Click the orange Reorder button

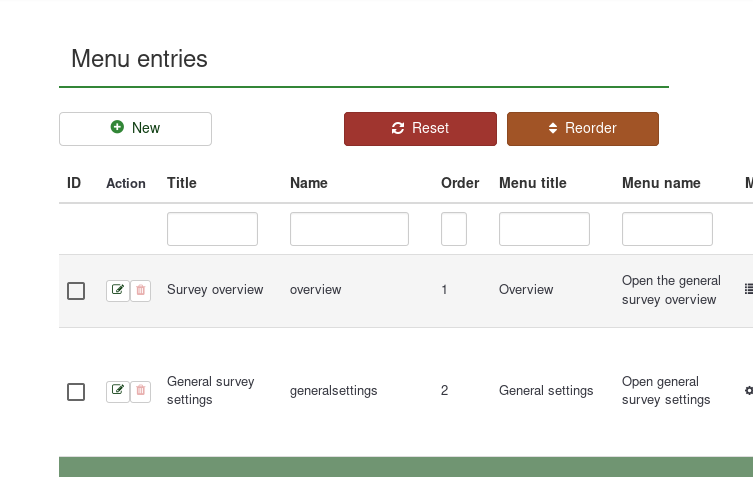coord(582,128)
